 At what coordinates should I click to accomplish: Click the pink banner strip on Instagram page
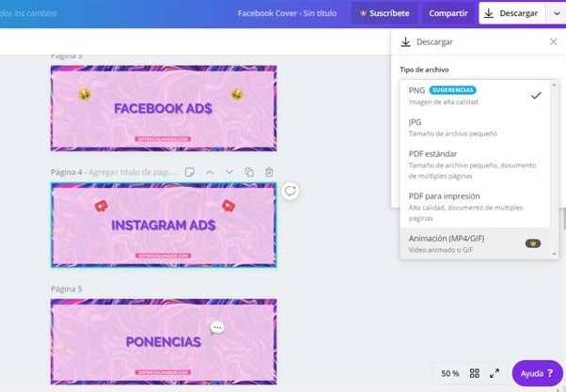(163, 256)
